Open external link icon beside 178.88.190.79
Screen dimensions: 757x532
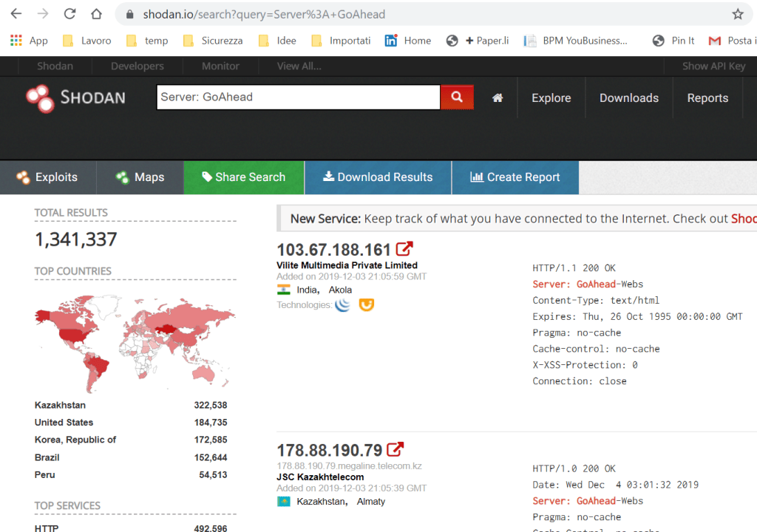[x=395, y=449]
